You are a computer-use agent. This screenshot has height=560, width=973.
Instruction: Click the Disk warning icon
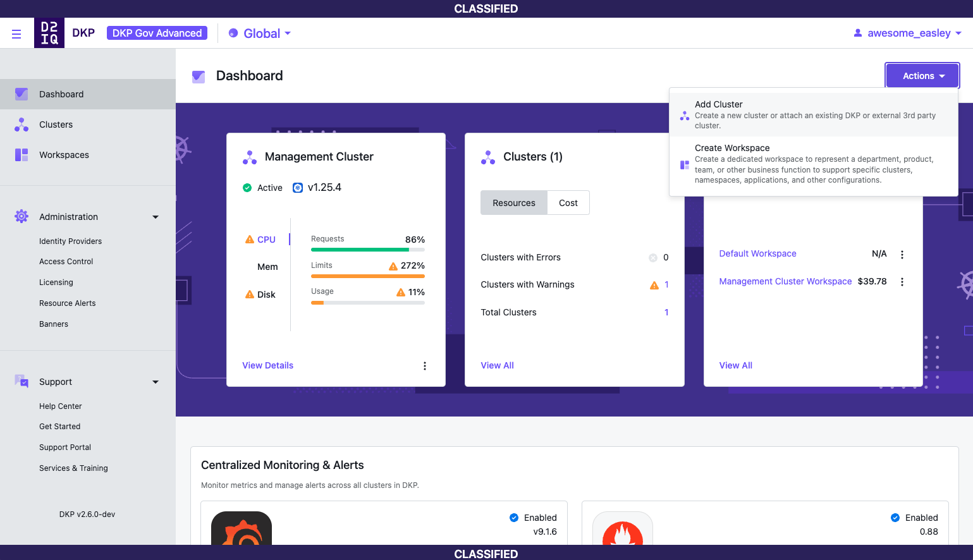250,295
